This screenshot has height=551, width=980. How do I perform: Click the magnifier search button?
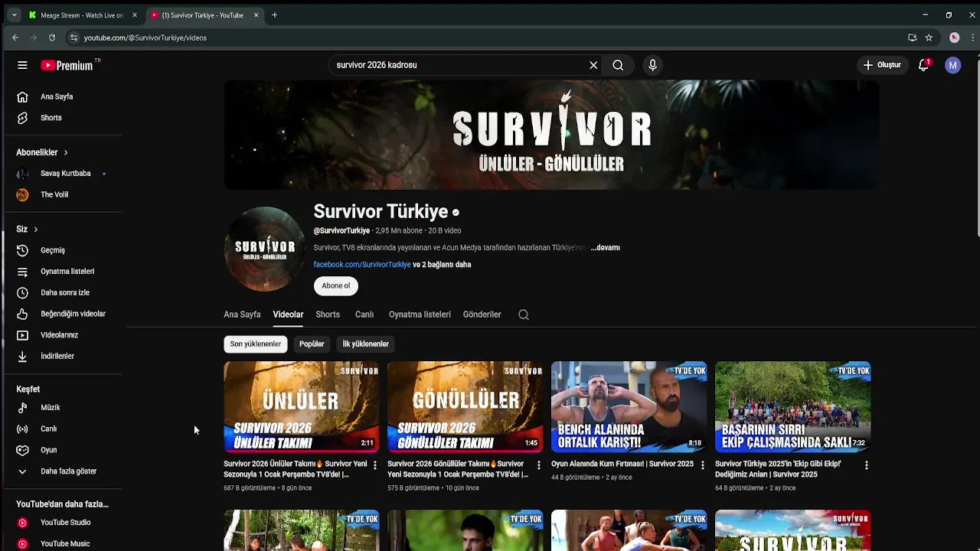point(618,65)
